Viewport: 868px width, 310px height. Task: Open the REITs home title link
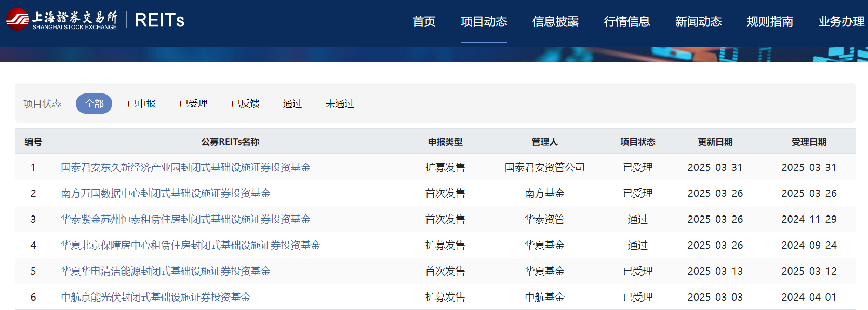click(159, 20)
